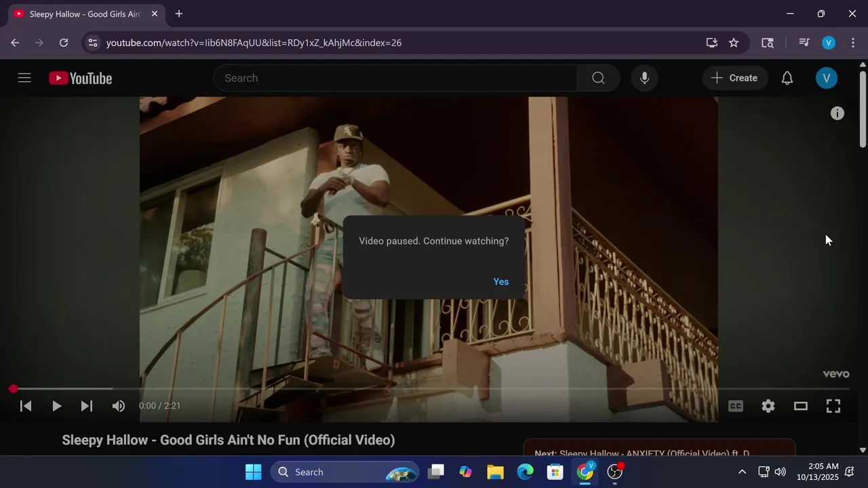Open network settings in system tray

[x=763, y=472]
